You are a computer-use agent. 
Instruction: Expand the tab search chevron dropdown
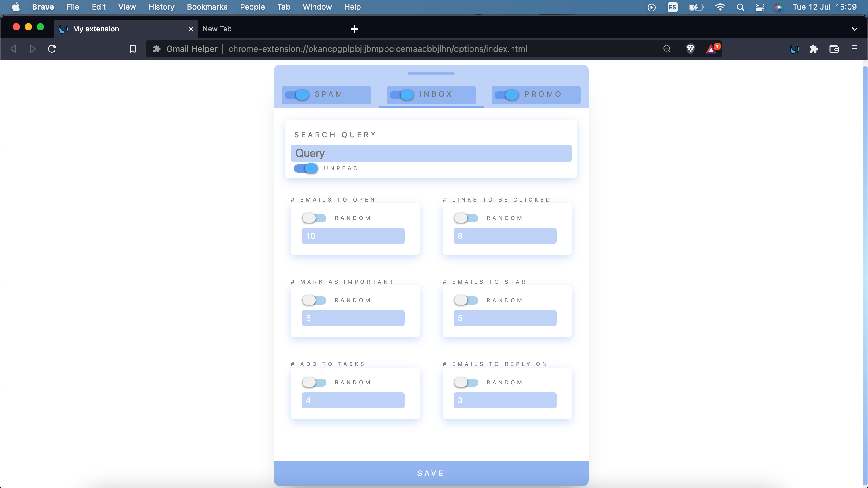854,29
